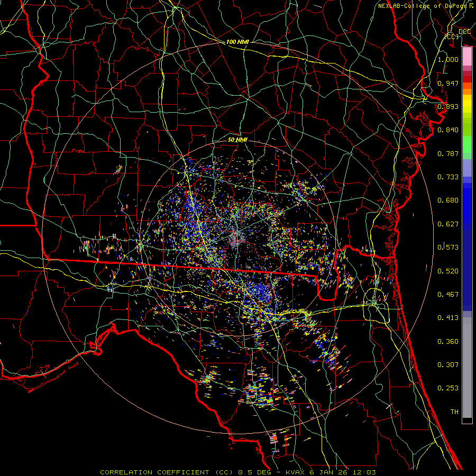Click the 100 NMI range ring label

coord(237,42)
